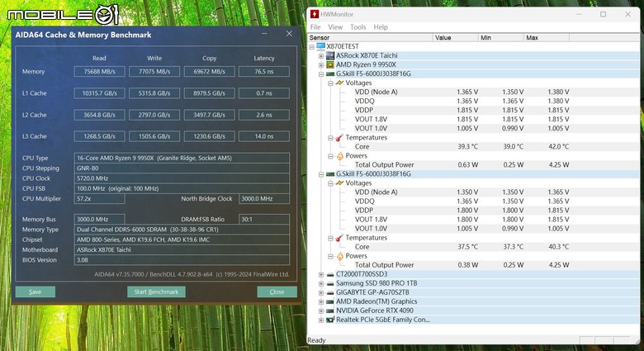Viewport: 644px width, 351px height.
Task: Select the L2 Cache Write 2797.0 GB/s field
Action: click(x=154, y=115)
